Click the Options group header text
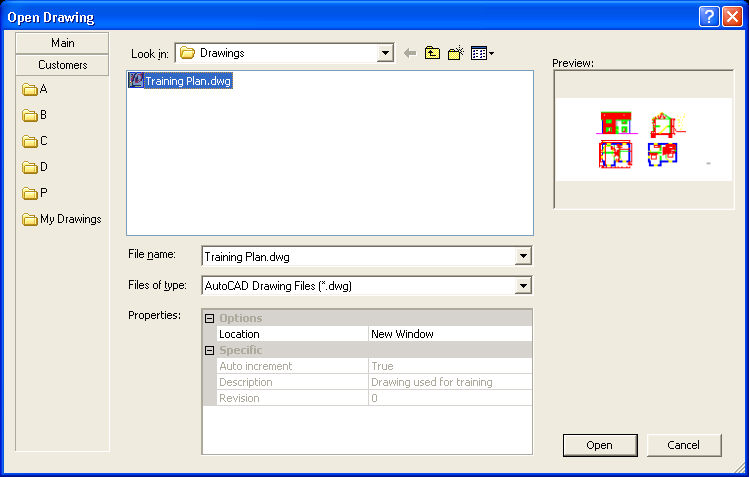Image resolution: width=749 pixels, height=477 pixels. click(x=241, y=318)
